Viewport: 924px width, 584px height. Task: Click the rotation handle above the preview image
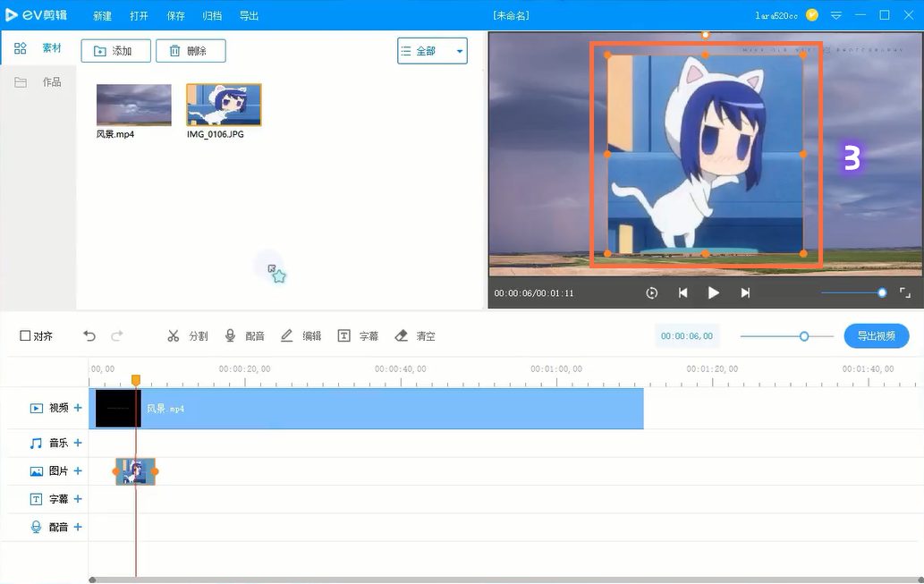706,36
